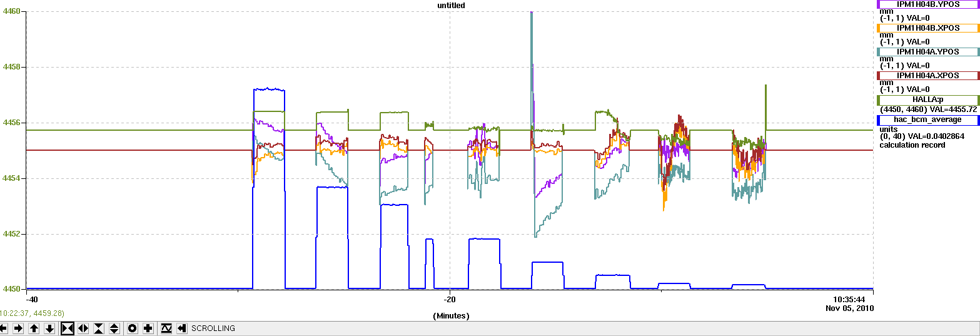
Task: Select the IPM1H04A.YPOS curve in legend
Action: pos(928,51)
